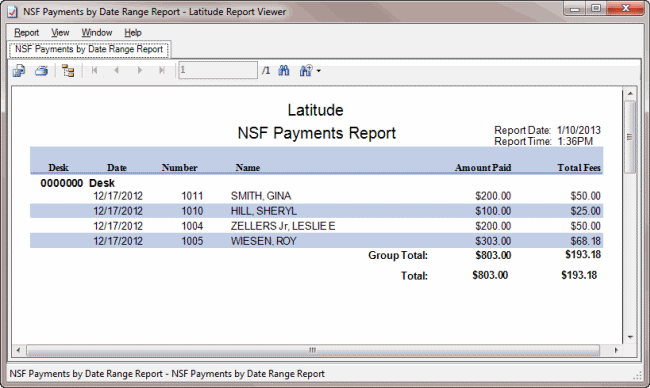The image size is (650, 388).
Task: Click the $303.00 amount paid
Action: pyautogui.click(x=493, y=241)
